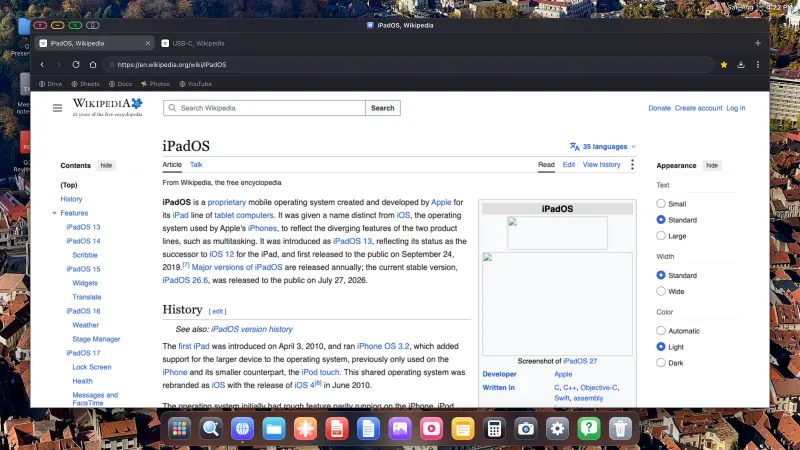Open the Drive bookmark

click(51, 84)
